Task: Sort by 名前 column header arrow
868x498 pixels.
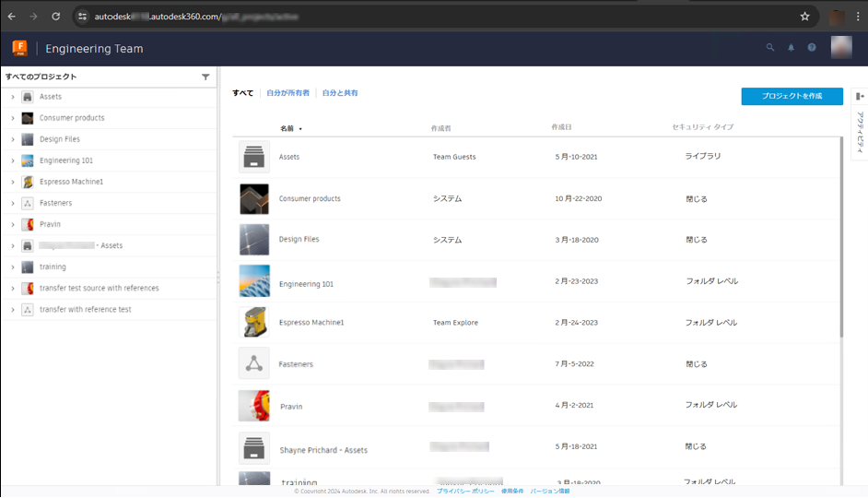Action: click(300, 129)
